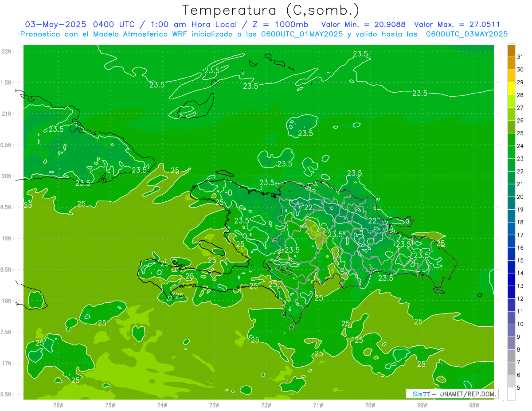Select the orange swatch between 30 and 31
This screenshot has height=411, width=532.
511,63
